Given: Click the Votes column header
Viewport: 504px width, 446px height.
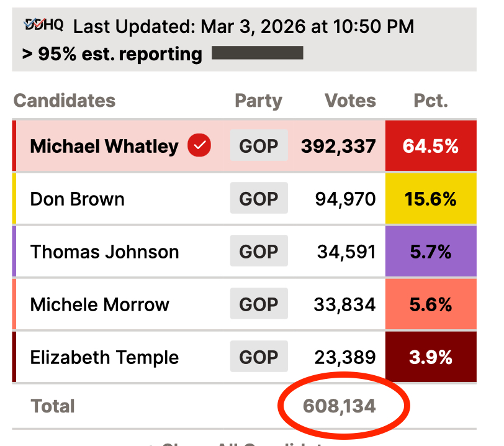Looking at the screenshot, I should pyautogui.click(x=350, y=101).
